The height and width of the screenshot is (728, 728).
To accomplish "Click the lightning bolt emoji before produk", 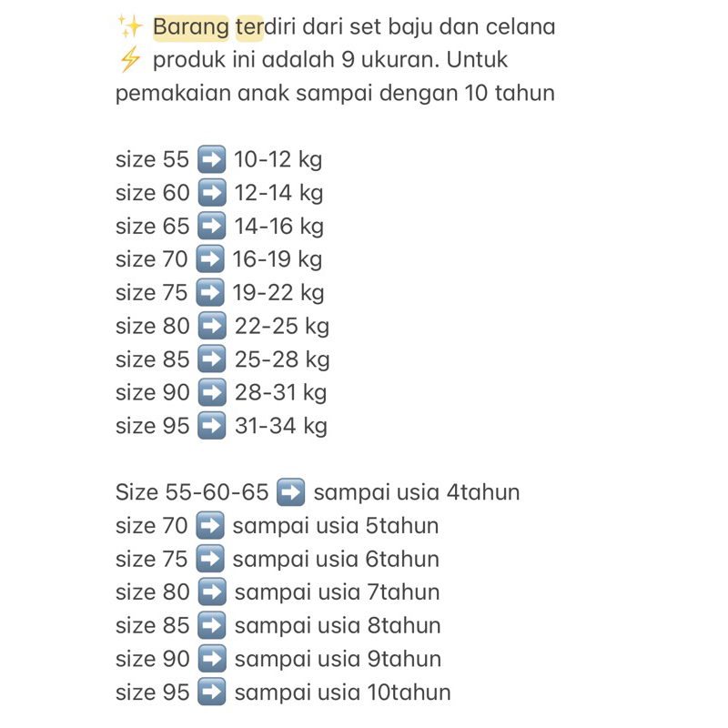I will pos(129,59).
